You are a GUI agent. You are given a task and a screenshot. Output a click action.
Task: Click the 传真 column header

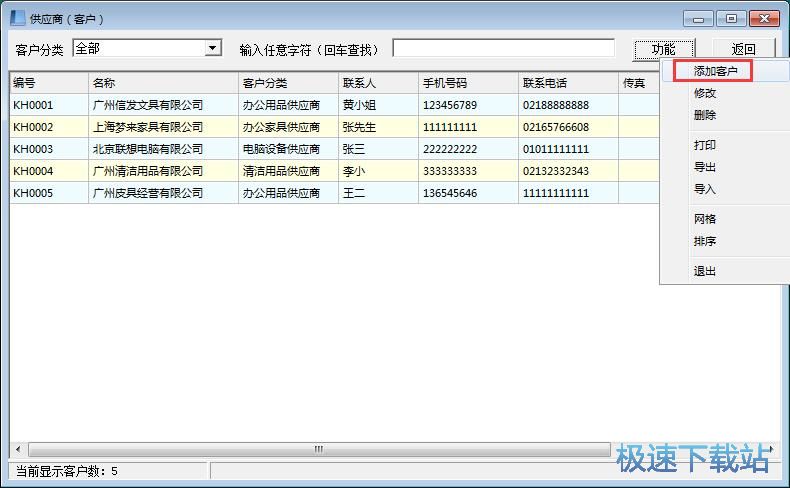639,83
